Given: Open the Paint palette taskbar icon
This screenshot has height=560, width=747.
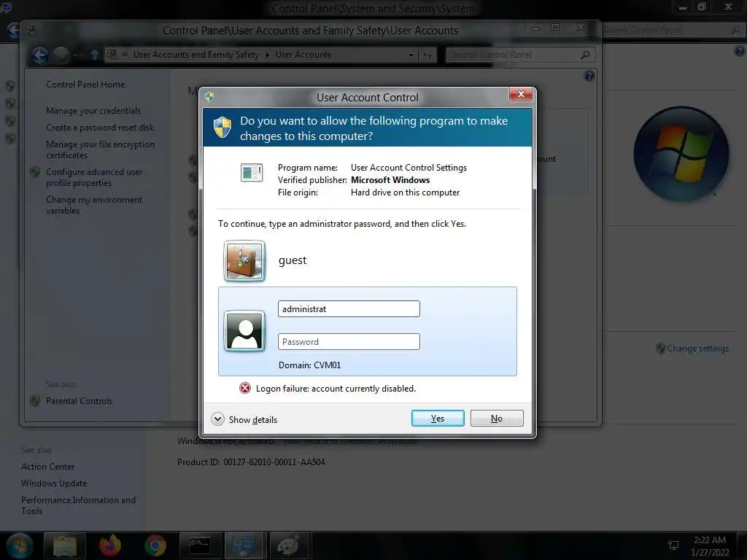Looking at the screenshot, I should 289,545.
